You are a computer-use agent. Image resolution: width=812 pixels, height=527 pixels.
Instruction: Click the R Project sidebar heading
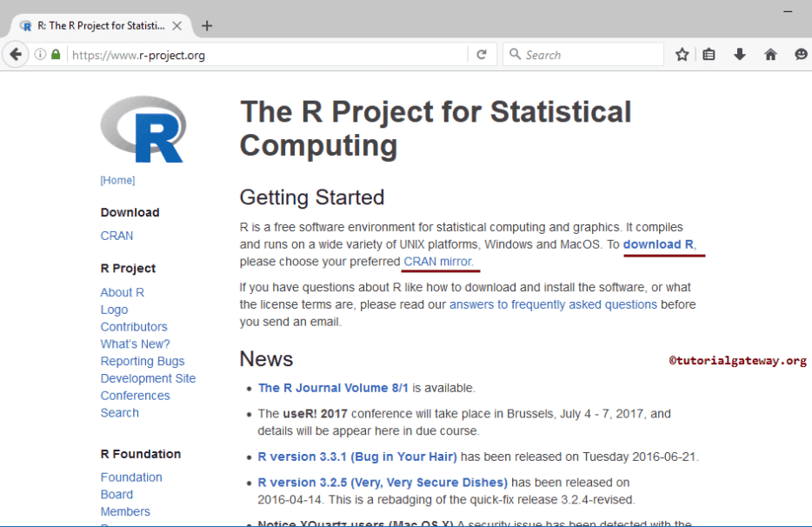128,269
